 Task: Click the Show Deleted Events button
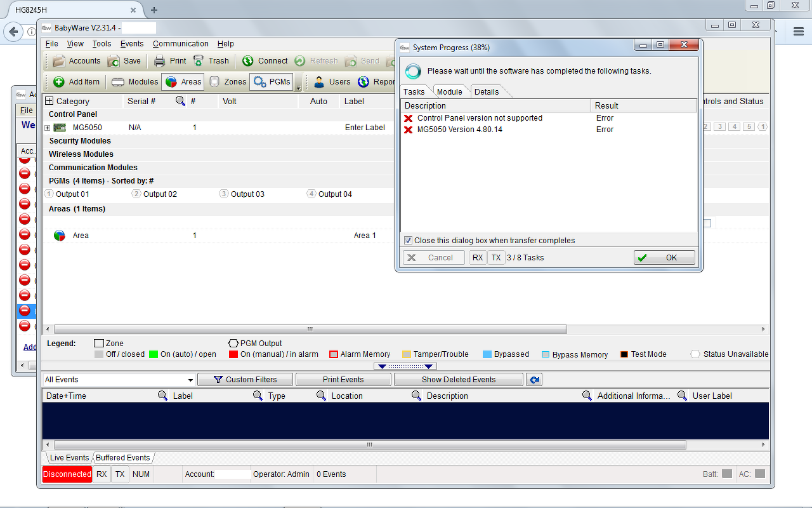pos(459,380)
